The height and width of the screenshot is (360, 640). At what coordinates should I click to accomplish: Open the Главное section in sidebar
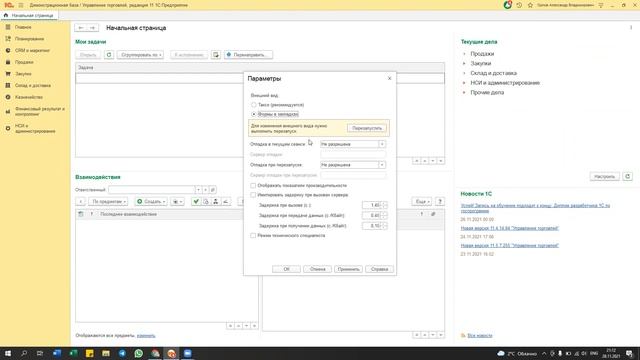[x=23, y=27]
